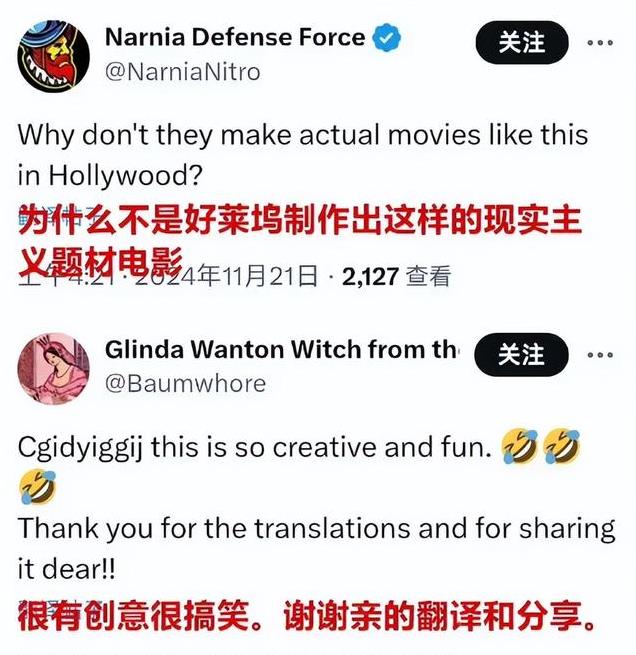Screen dimensions: 636x655
Task: Follow Narnia Defense Force via 关注 button
Action: point(522,42)
